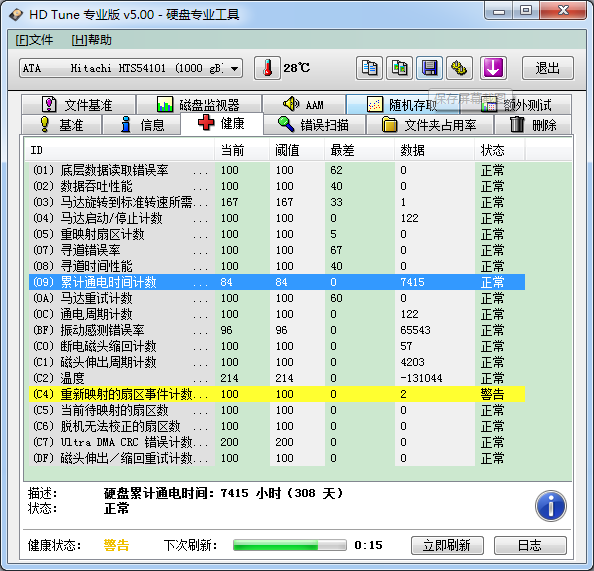594x571 pixels.
Task: Select row (C5) 当前待映射的扇区数
Action: click(277, 410)
